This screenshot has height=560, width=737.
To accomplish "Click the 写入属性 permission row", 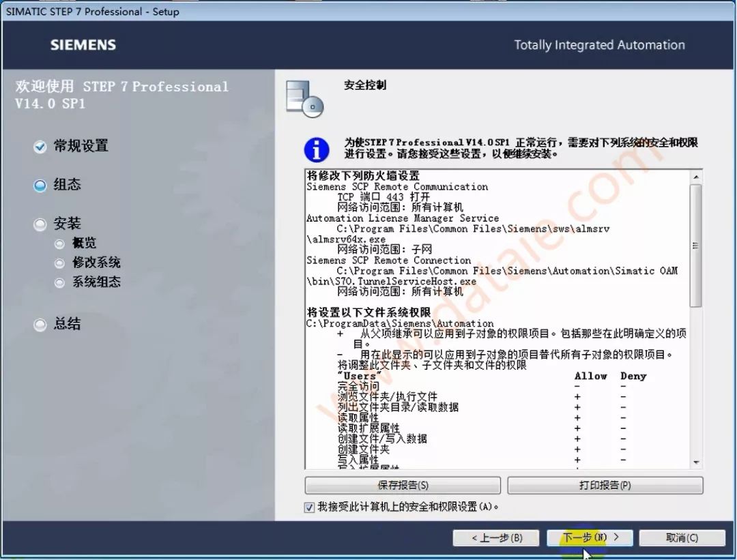I will tap(358, 460).
